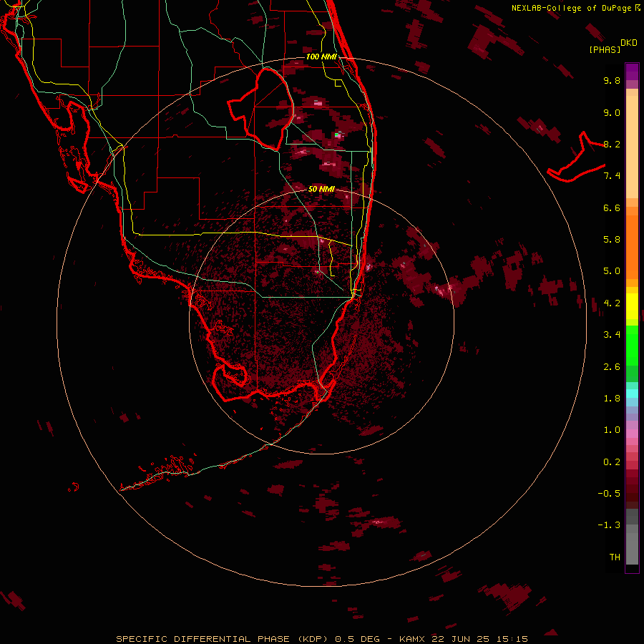Click the 1.0 value on color scale

(612, 430)
